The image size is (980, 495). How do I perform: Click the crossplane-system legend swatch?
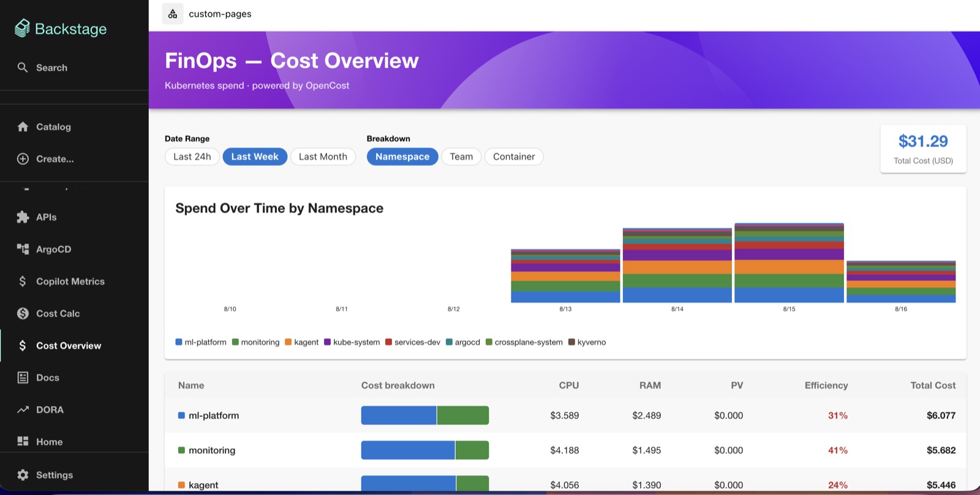click(x=489, y=342)
